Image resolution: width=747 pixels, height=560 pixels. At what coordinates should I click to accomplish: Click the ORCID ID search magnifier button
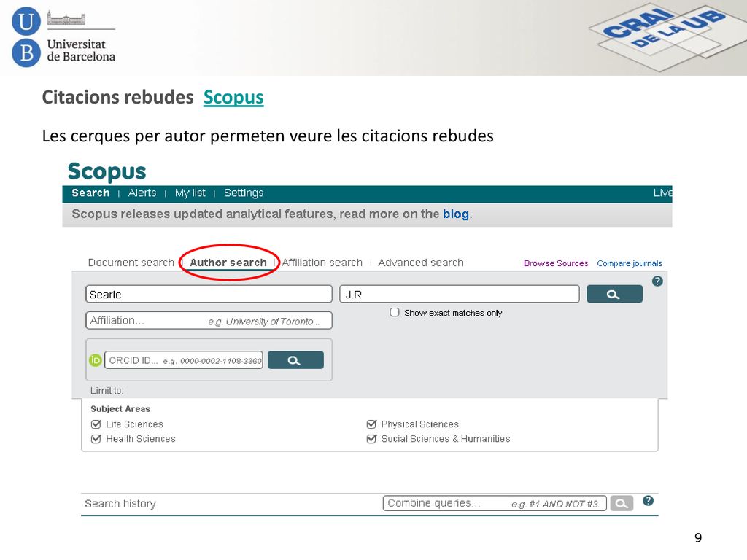[295, 360]
